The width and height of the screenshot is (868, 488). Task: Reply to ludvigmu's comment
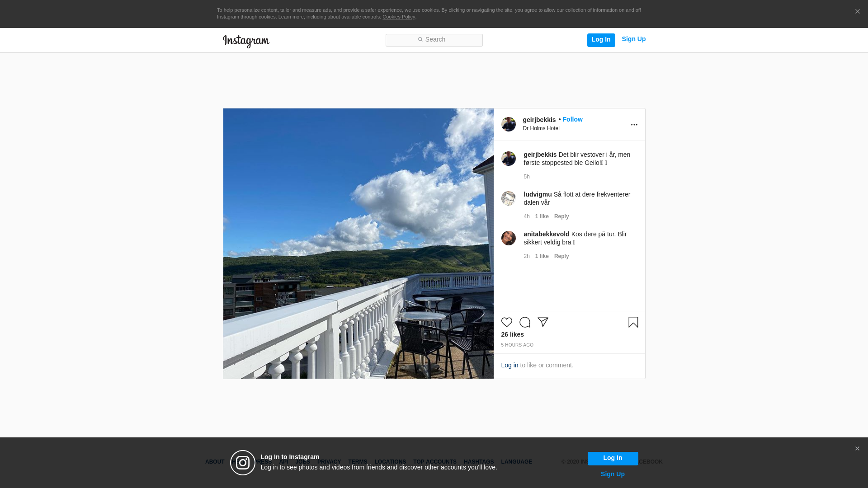[x=561, y=216]
